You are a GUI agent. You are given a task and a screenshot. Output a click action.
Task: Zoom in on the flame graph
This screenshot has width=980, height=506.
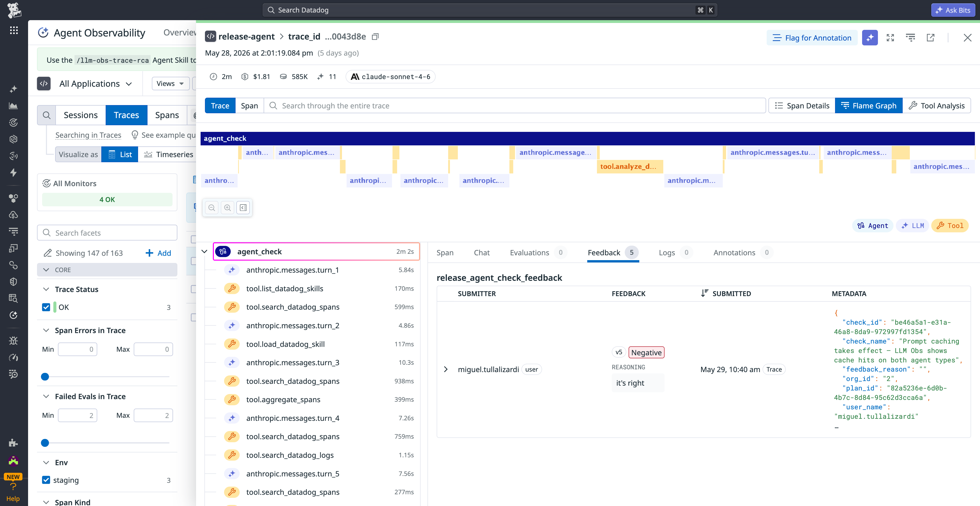[x=227, y=208]
